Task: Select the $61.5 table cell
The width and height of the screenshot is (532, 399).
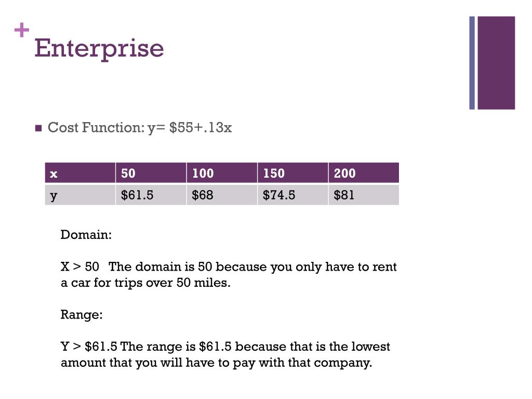Action: click(x=151, y=195)
